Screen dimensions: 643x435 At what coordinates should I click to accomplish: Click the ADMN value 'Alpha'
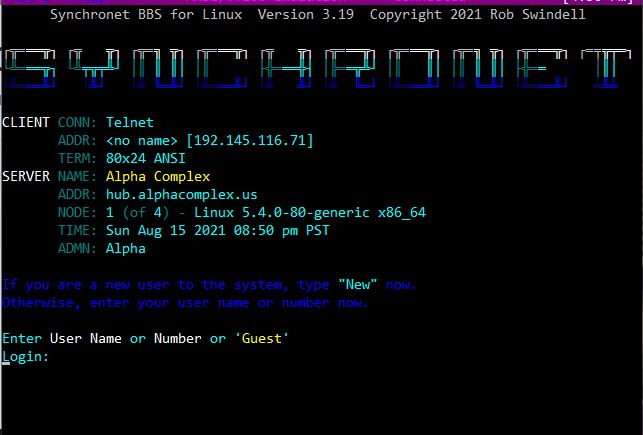(125, 248)
